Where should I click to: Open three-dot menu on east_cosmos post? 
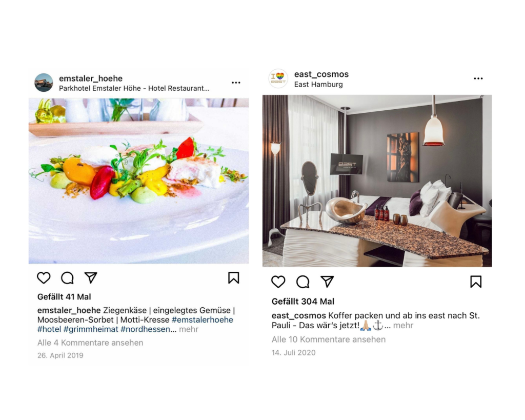point(478,78)
